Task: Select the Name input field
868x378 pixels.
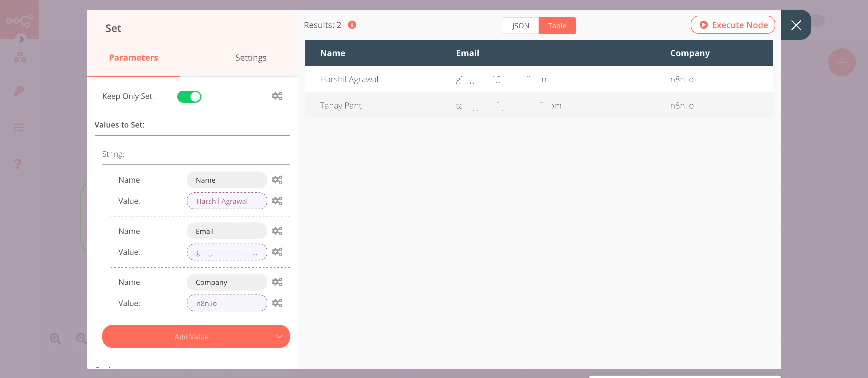Action: tap(226, 179)
